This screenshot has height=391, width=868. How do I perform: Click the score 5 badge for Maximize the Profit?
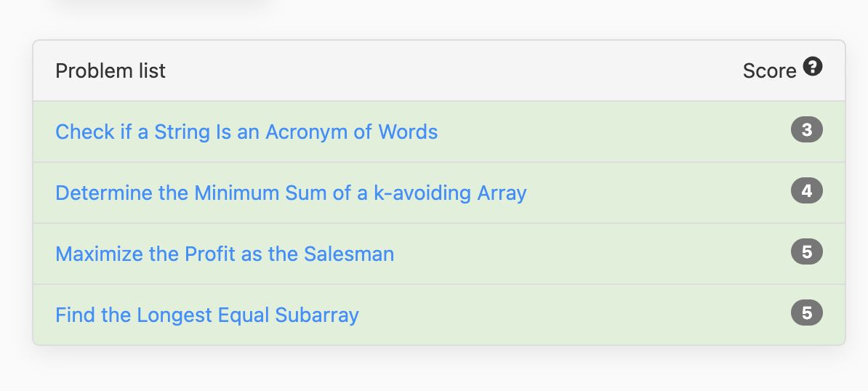[x=806, y=251]
